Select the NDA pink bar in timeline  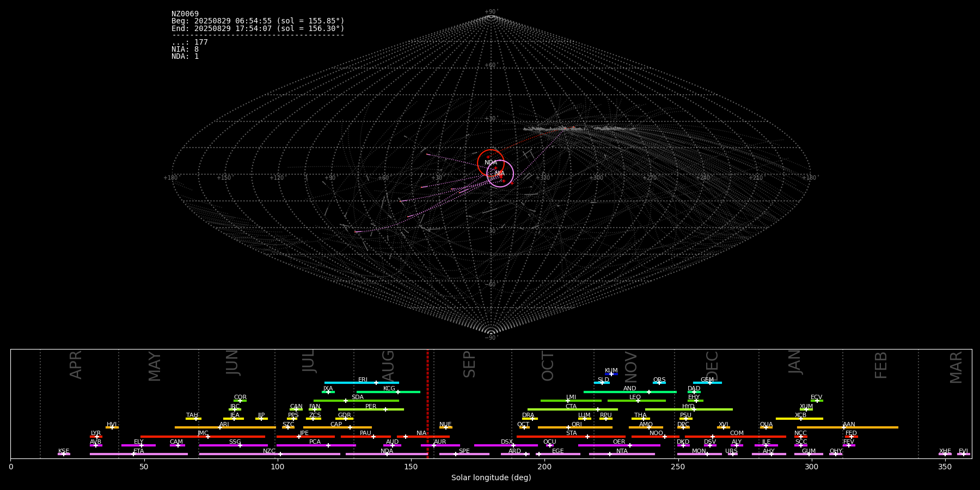(x=387, y=454)
